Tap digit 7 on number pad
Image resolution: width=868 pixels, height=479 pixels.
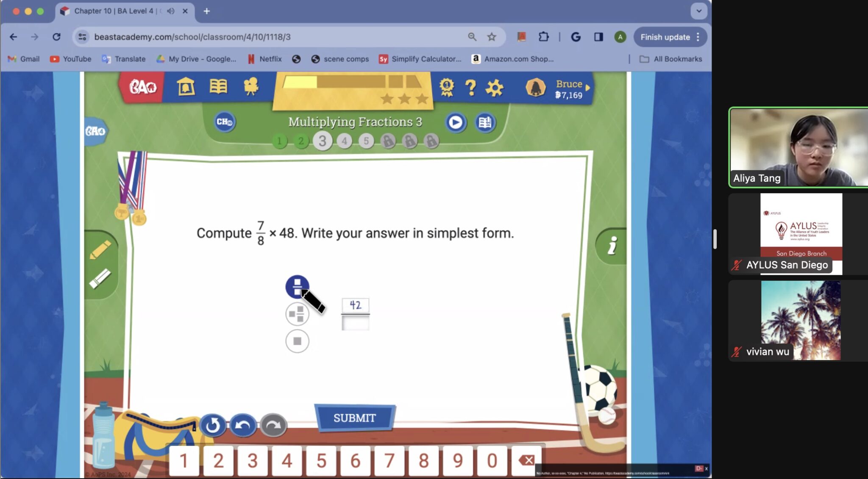(x=389, y=460)
